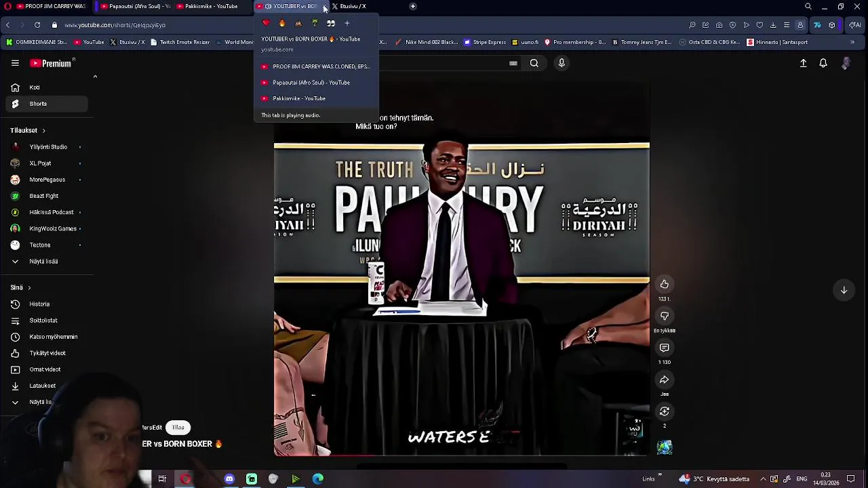The width and height of the screenshot is (868, 488).
Task: React with the fire emoji on tab popup
Action: coord(282,23)
